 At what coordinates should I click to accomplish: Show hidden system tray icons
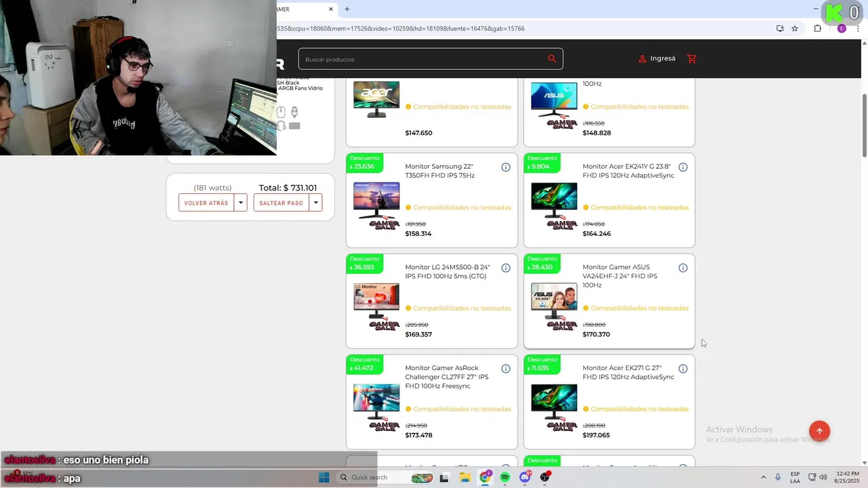[763, 477]
